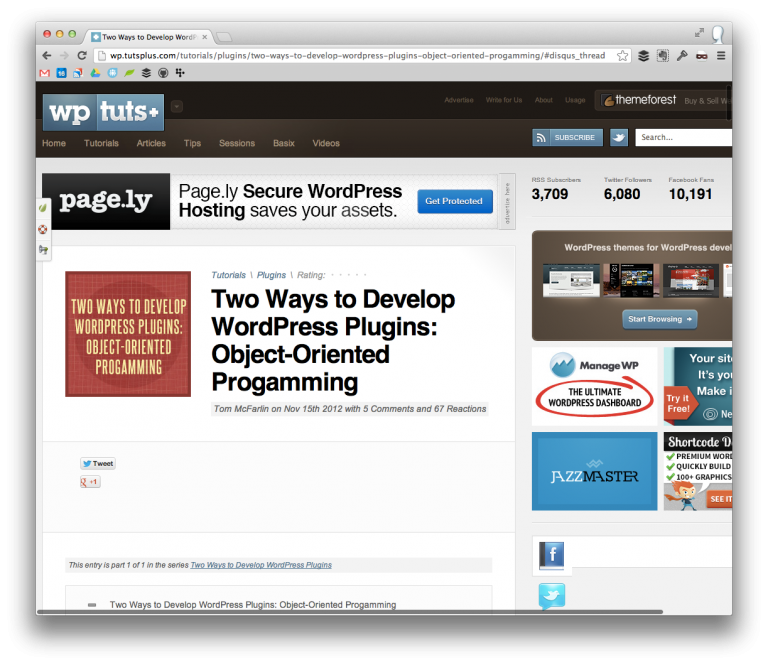Click the themeforest banner link
This screenshot has width=768, height=665.
coord(664,100)
